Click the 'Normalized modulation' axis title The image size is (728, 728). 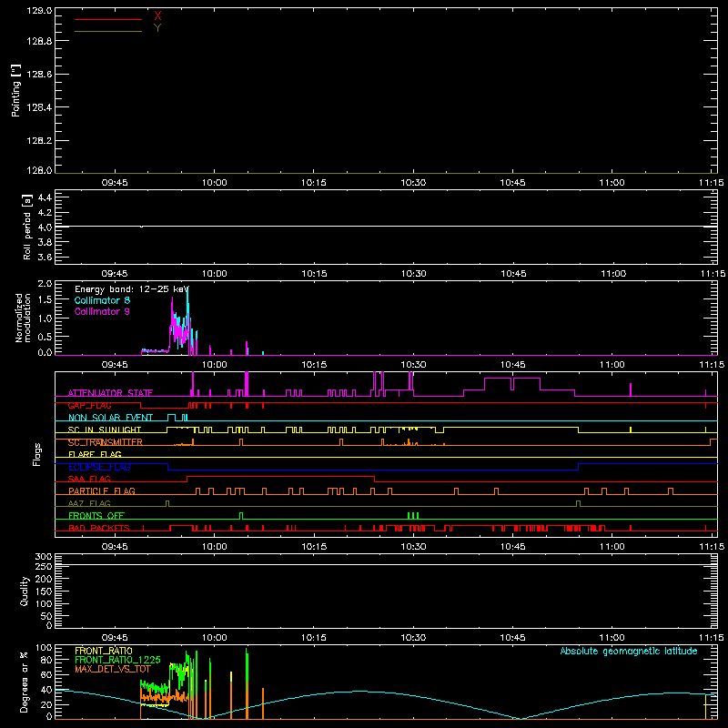[23, 318]
